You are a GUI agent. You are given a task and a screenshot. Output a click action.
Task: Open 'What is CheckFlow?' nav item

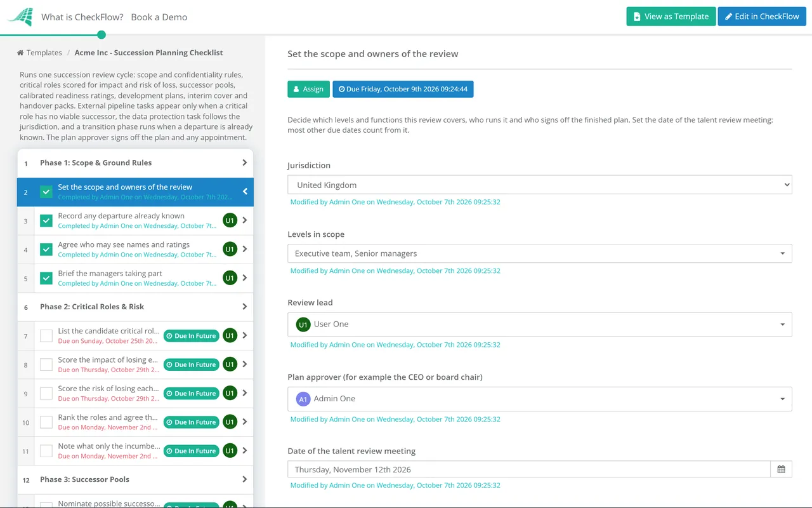click(x=82, y=17)
